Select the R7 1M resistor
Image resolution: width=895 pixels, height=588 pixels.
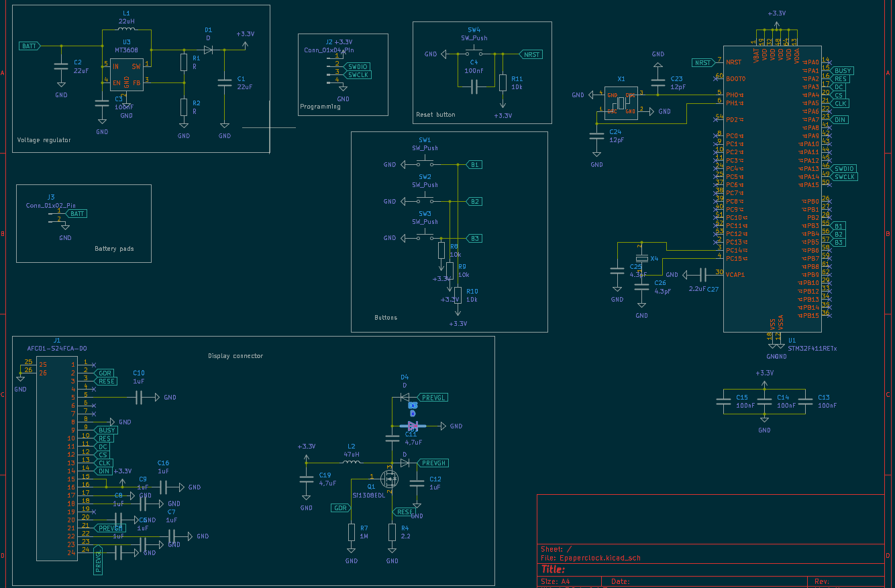click(352, 532)
